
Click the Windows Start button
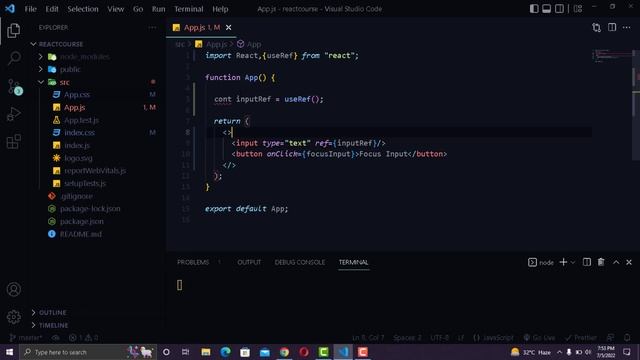pos(9,352)
